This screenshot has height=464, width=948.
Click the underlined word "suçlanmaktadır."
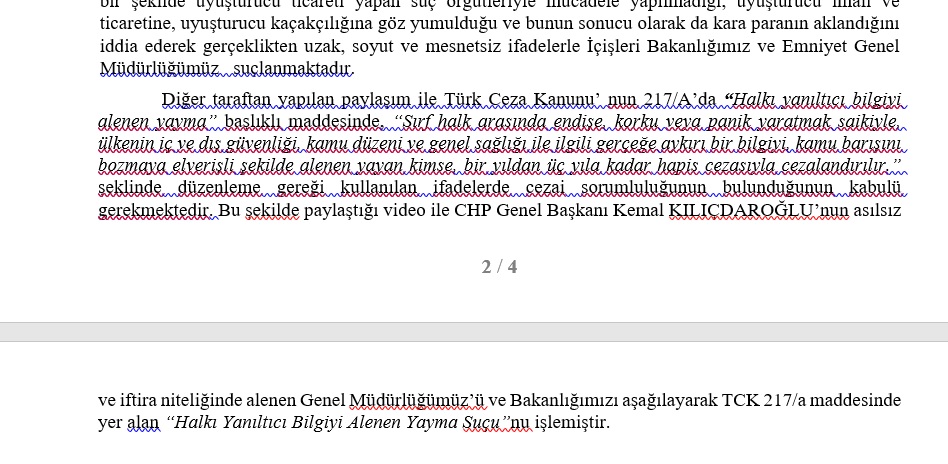tap(293, 69)
